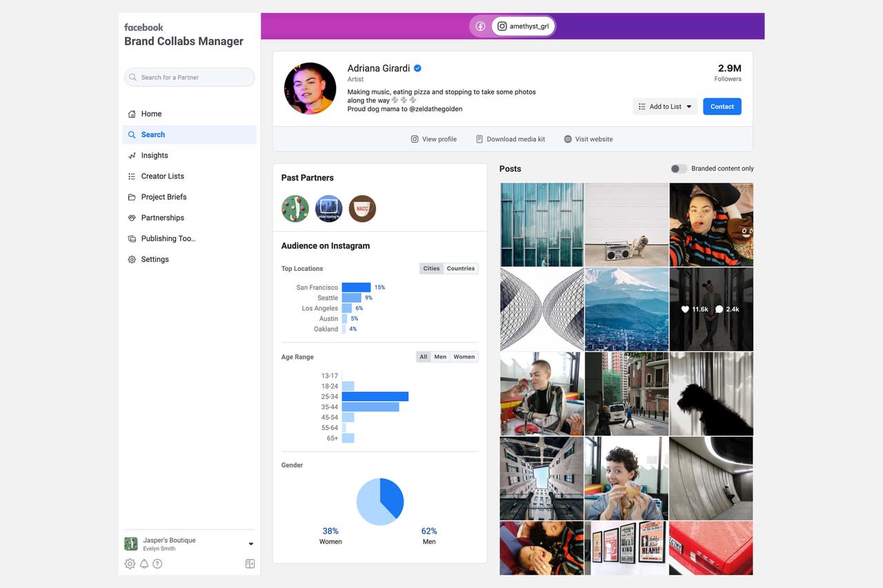Enable the Branded content only toggle
The height and width of the screenshot is (588, 883).
679,168
